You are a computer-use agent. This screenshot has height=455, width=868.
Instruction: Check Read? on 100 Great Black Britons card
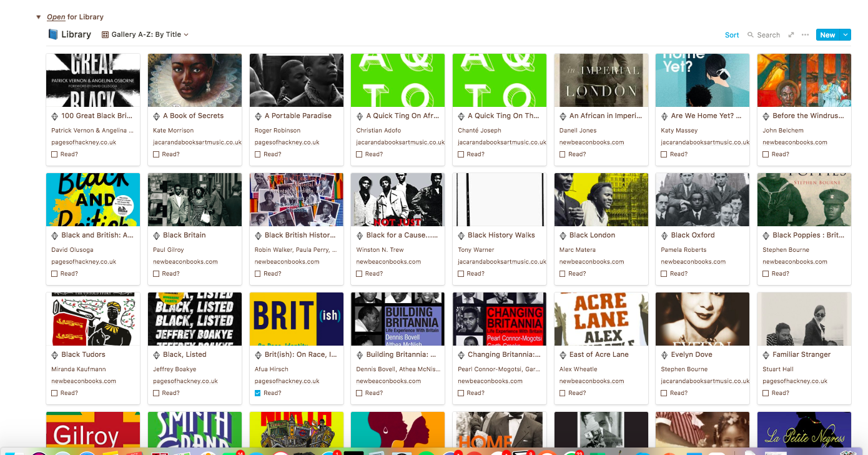coord(54,154)
